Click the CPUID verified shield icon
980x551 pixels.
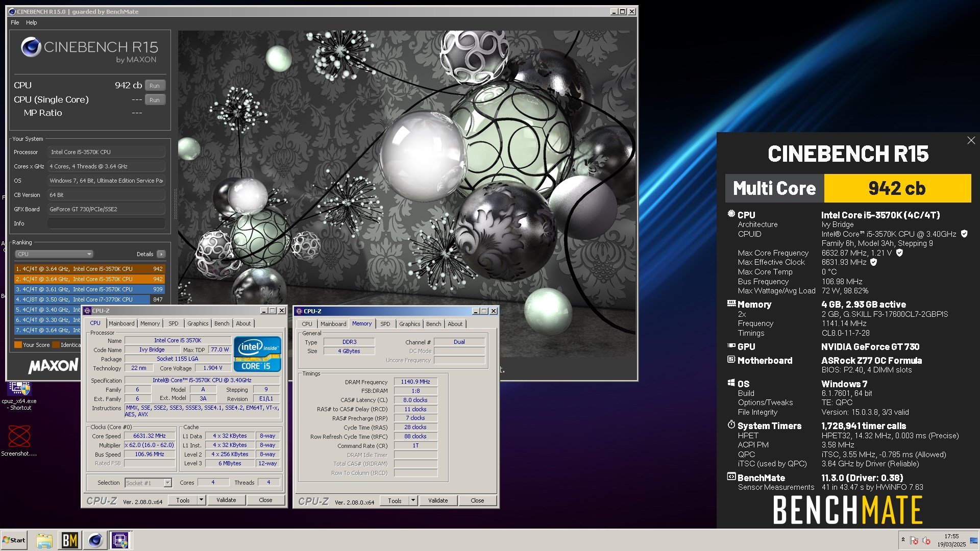(964, 234)
